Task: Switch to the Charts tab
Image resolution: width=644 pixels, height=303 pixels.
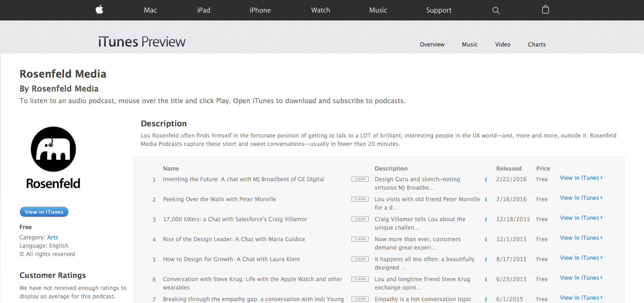Action: tap(536, 44)
